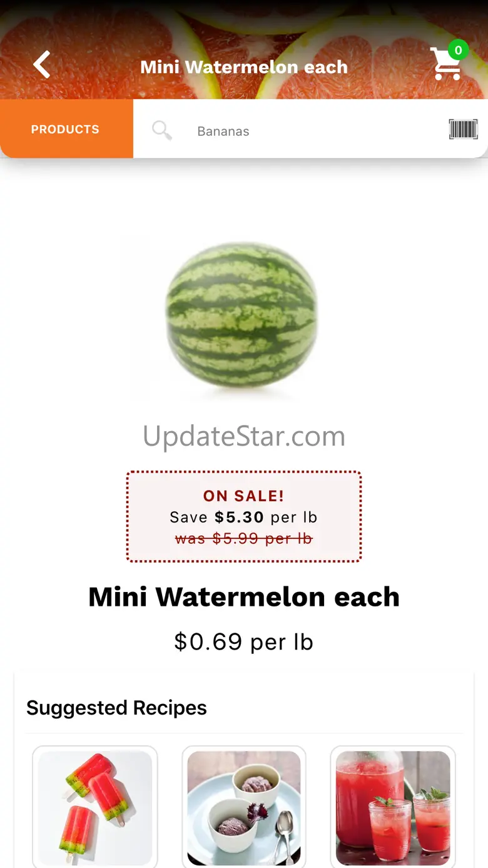
Task: Tap the Mini Watermelon each product name
Action: 244,597
